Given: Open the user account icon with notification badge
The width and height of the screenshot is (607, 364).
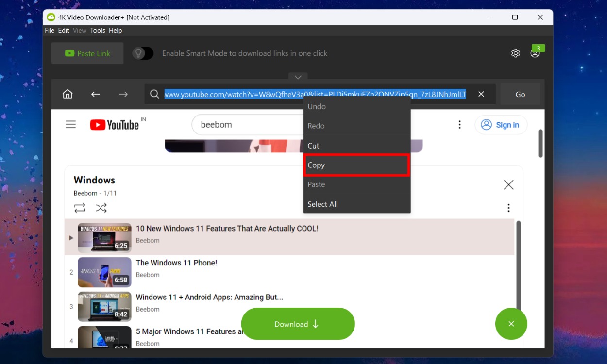Looking at the screenshot, I should point(535,54).
